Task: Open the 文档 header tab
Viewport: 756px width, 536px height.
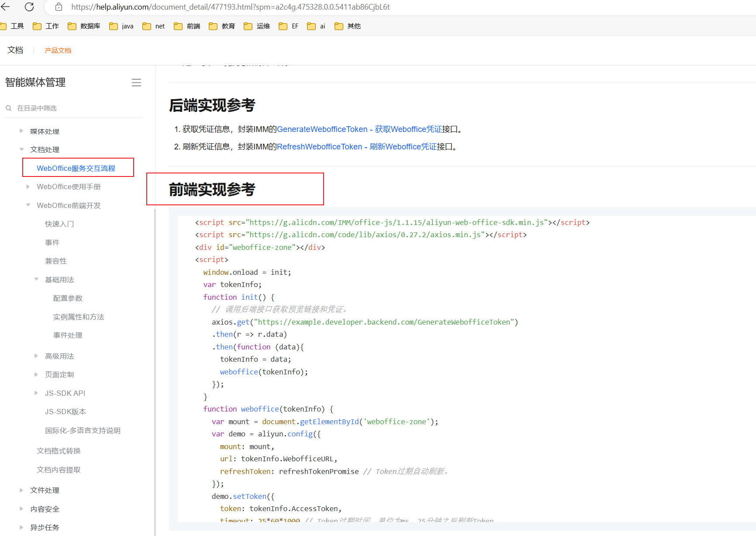Action: 15,50
